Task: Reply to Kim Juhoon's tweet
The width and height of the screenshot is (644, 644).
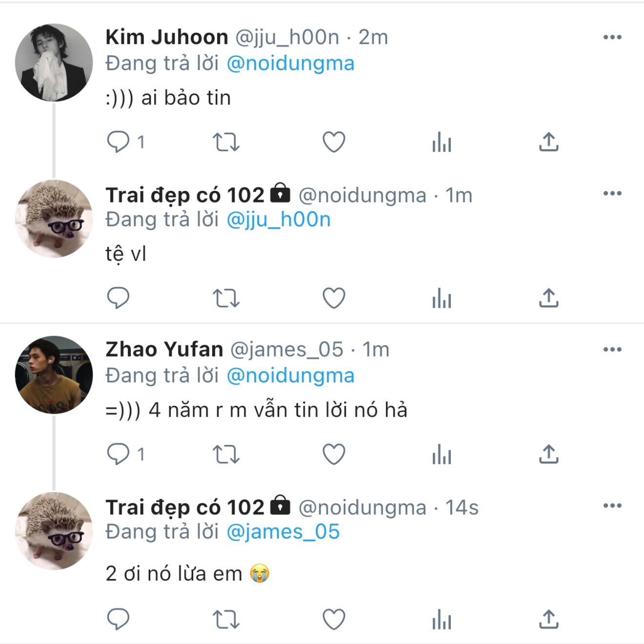Action: pyautogui.click(x=118, y=142)
